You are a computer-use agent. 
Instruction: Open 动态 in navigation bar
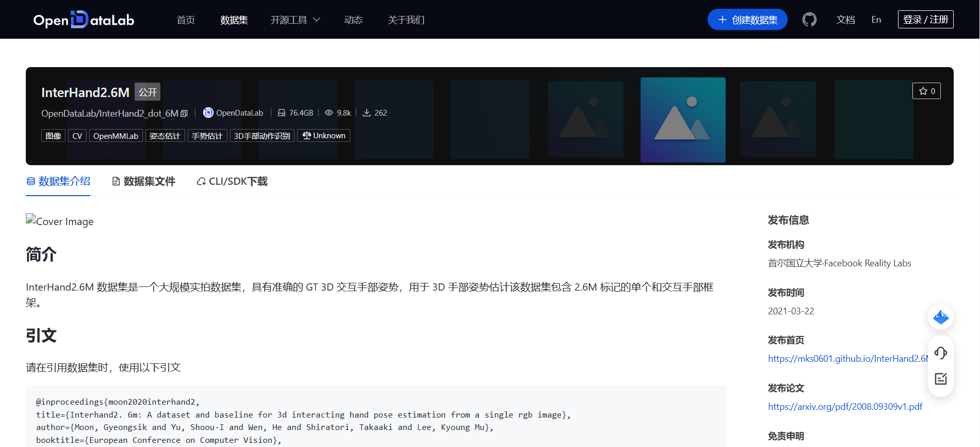point(353,20)
